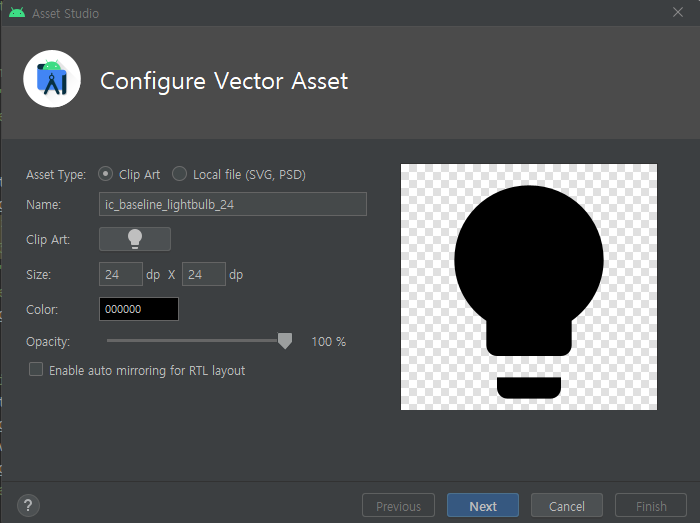Open the 000000 color picker swatch
Viewport: 700px width, 523px height.
[139, 309]
